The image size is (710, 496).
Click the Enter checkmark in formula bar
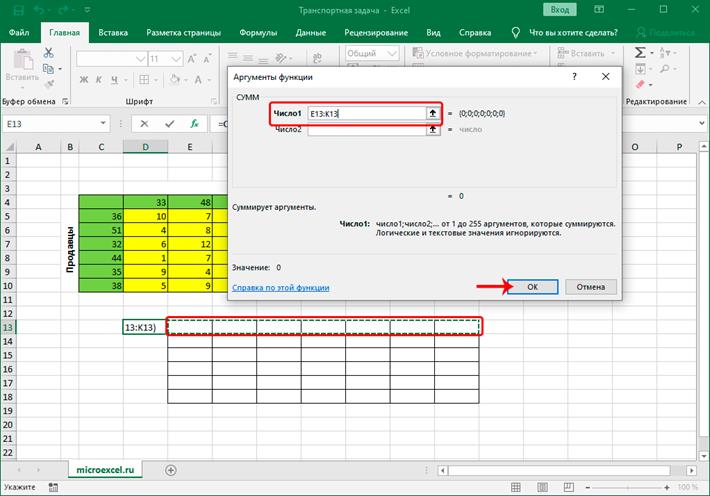pos(170,124)
